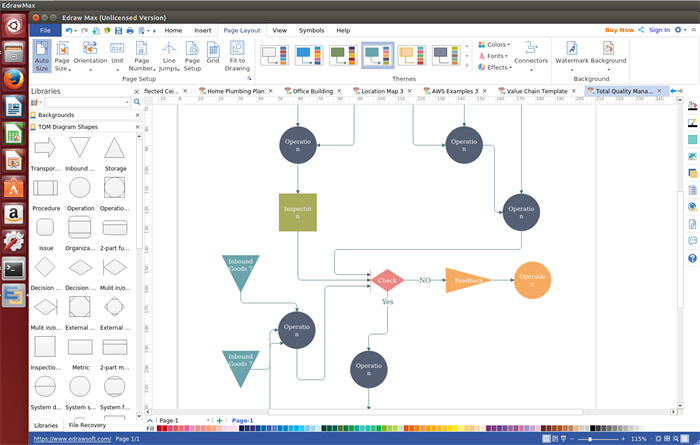Pick the red fill color swatch
This screenshot has height=445, width=700.
click(x=159, y=428)
